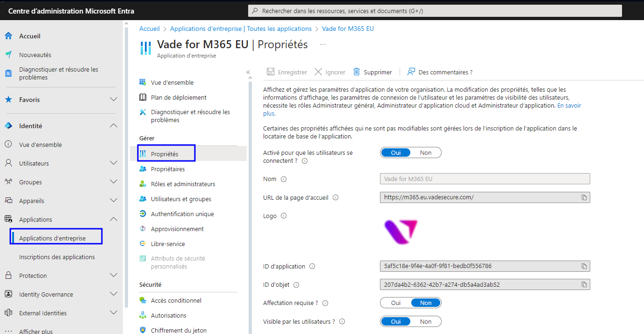Click Vade for M365 EU breadcrumb
644x334 pixels.
click(x=348, y=29)
